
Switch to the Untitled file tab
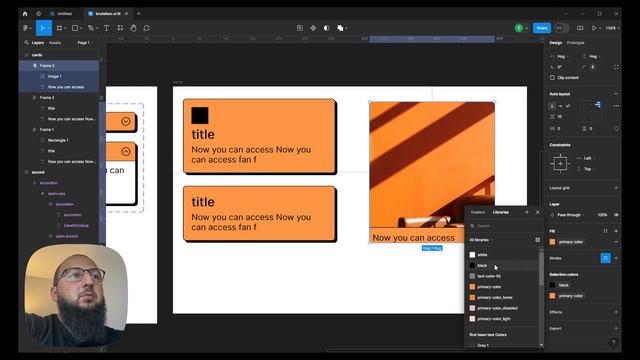[61, 13]
